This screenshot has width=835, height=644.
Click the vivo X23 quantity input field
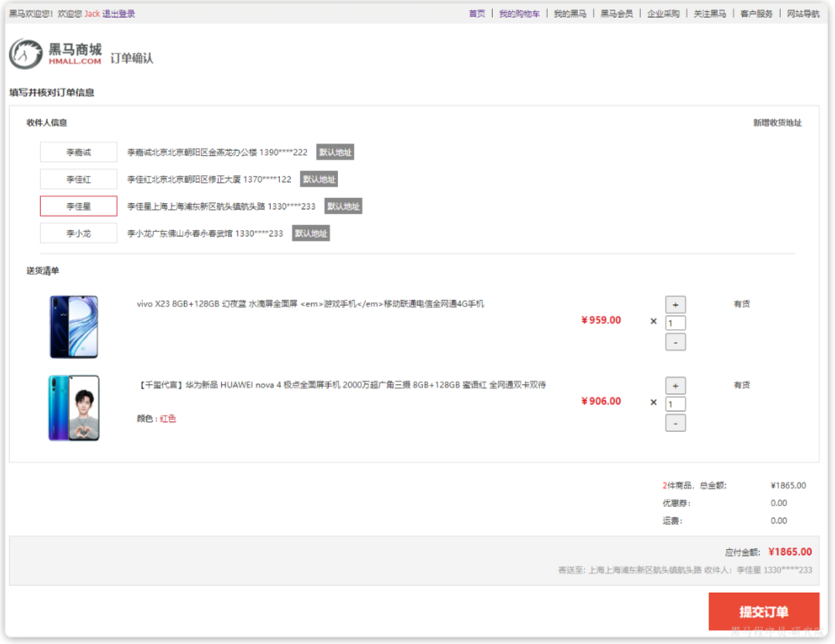[676, 323]
